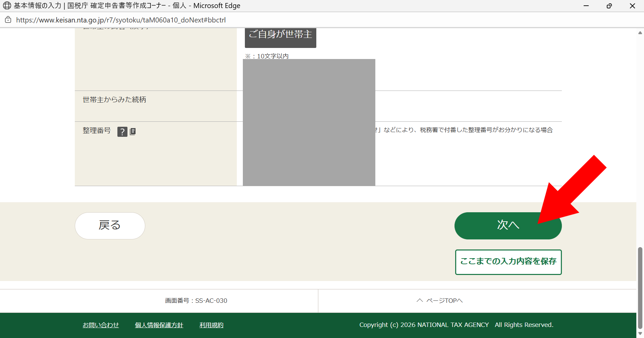Open the 個人情報保護方針 footer link
Screen dimensions: 644x338
pos(159,325)
